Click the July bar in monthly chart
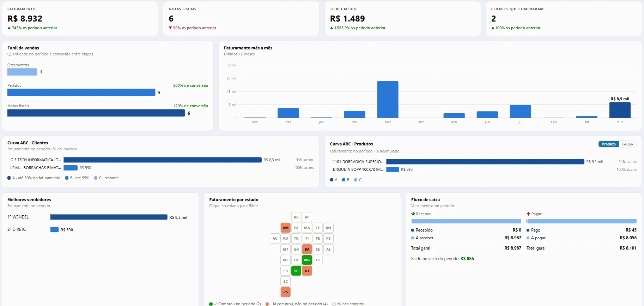 520,111
